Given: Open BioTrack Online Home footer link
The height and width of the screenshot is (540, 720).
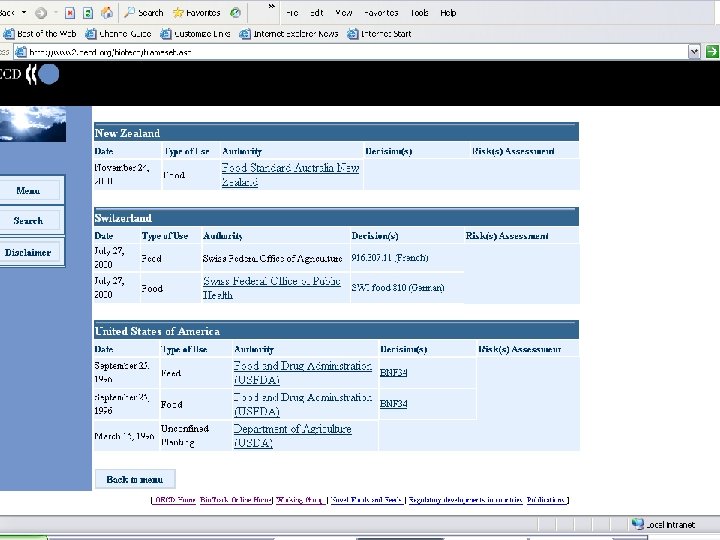Looking at the screenshot, I should 235,500.
